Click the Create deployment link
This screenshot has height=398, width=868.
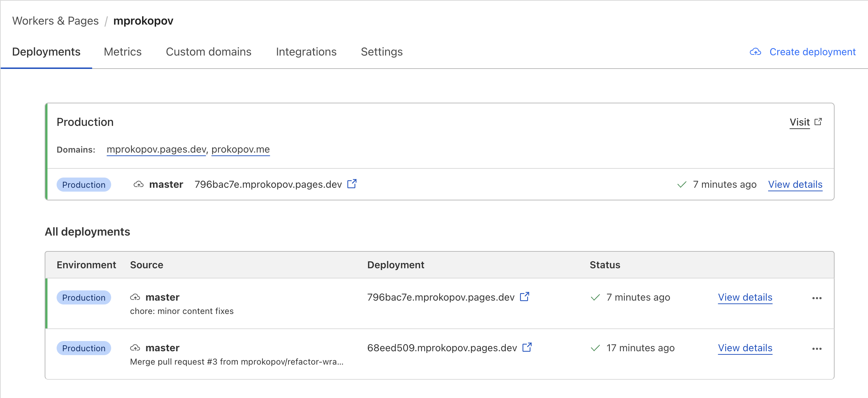812,52
